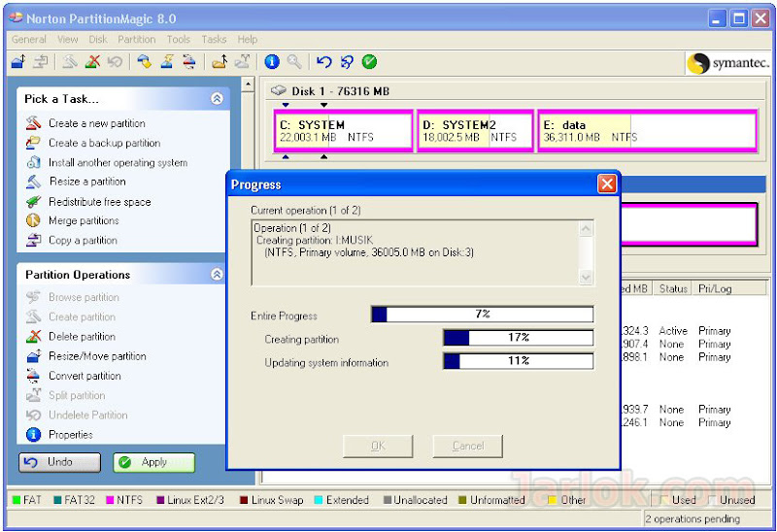Click the NTFS legend color swatch
Screen dimensions: 777x532
tap(110, 500)
